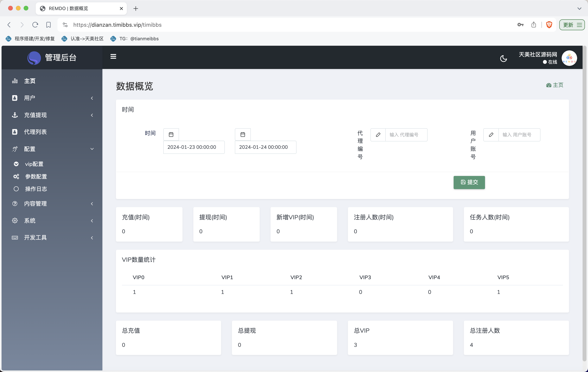588x372 pixels.
Task: Click the 更新 browser button
Action: [x=572, y=25]
